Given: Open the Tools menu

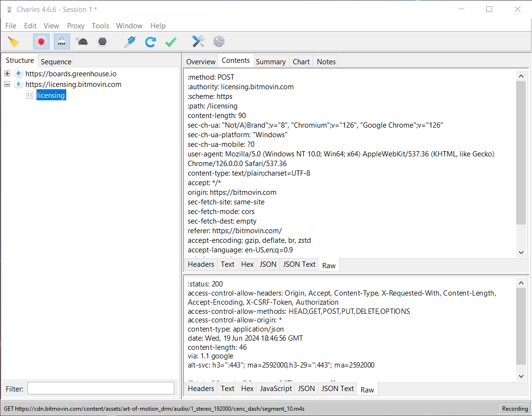Looking at the screenshot, I should click(100, 26).
